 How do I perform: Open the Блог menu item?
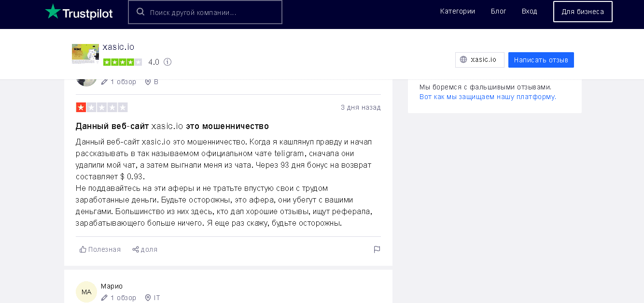coord(498,11)
